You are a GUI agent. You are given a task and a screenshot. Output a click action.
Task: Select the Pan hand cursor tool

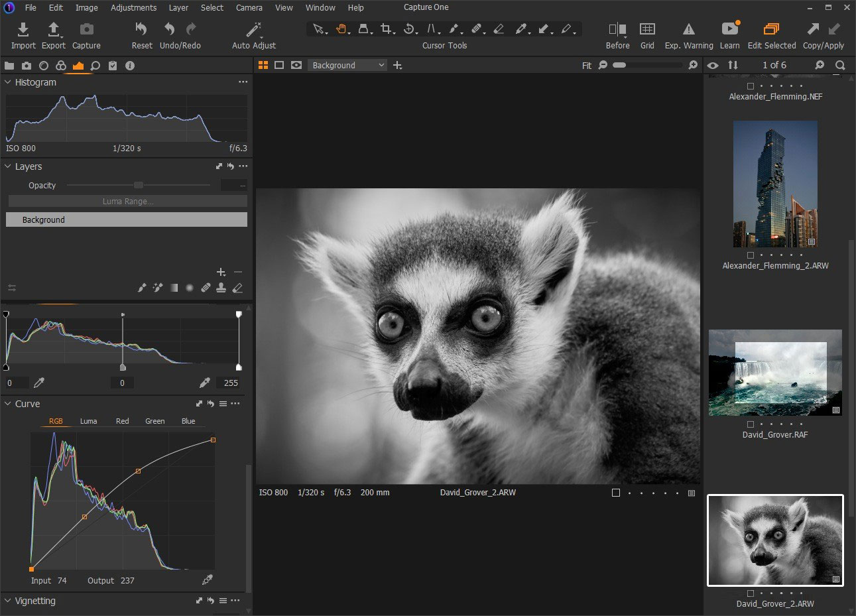coord(341,29)
